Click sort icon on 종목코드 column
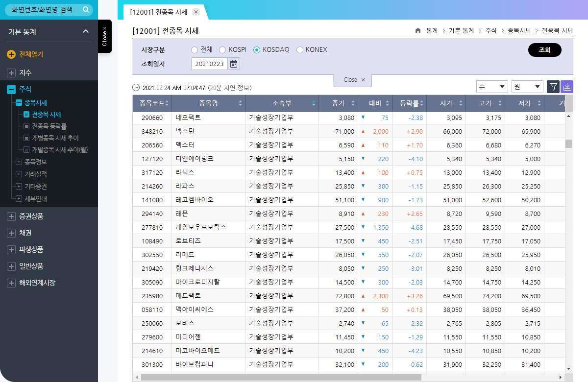The height and width of the screenshot is (382, 588). (x=167, y=103)
